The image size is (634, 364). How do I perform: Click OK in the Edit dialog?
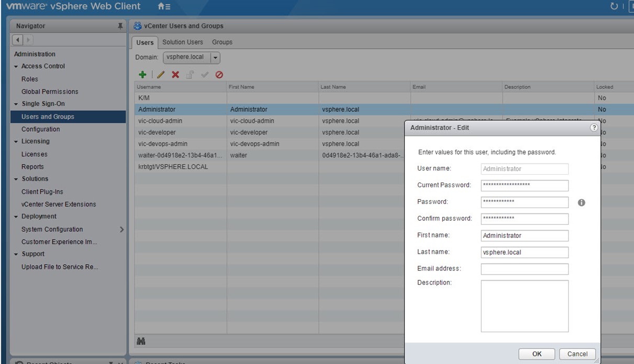[537, 354]
